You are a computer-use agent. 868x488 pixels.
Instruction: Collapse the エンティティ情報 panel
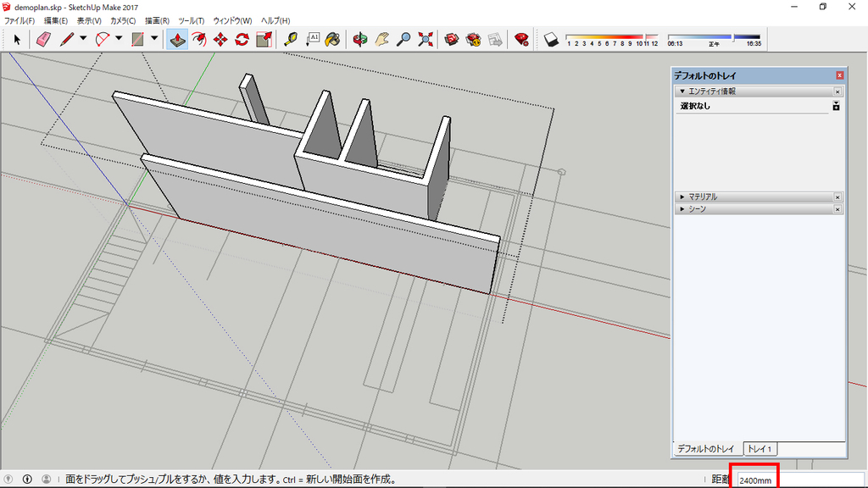point(682,91)
